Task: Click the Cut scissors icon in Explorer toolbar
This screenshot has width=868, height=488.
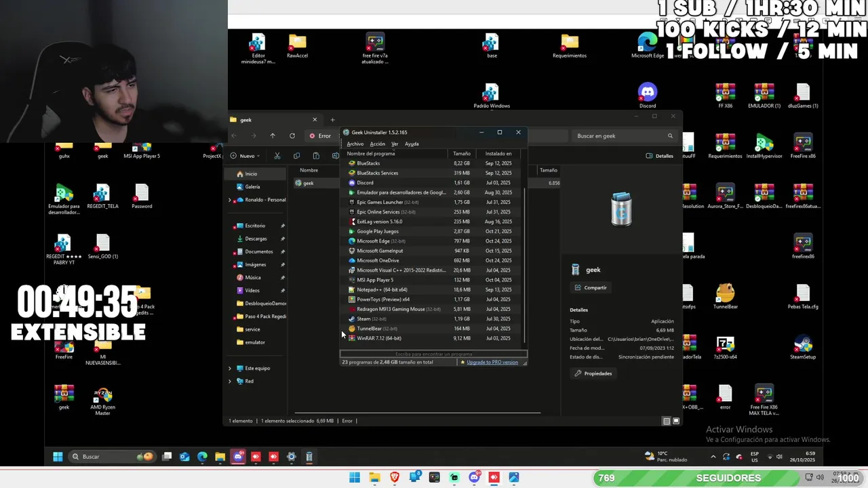Action: pos(277,156)
